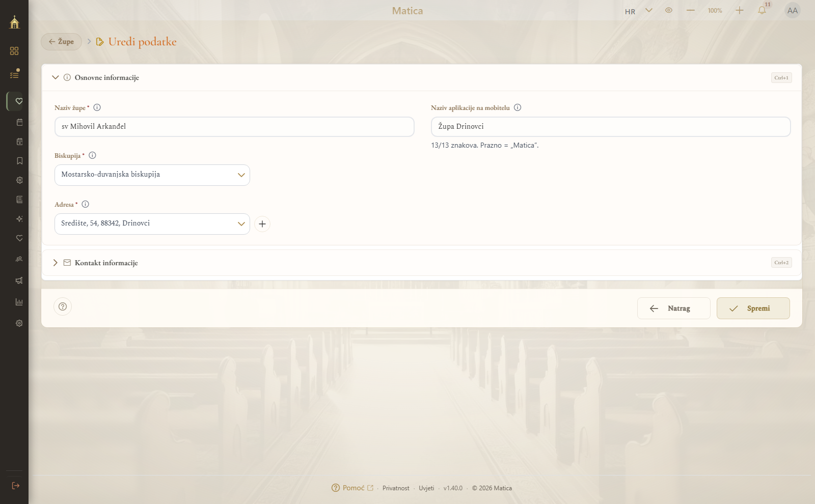Open the Uvjeti footer link

point(426,488)
